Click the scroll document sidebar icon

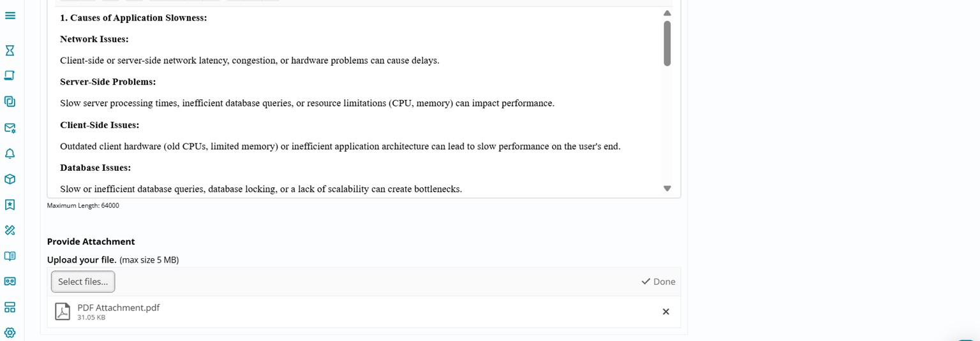click(x=10, y=76)
